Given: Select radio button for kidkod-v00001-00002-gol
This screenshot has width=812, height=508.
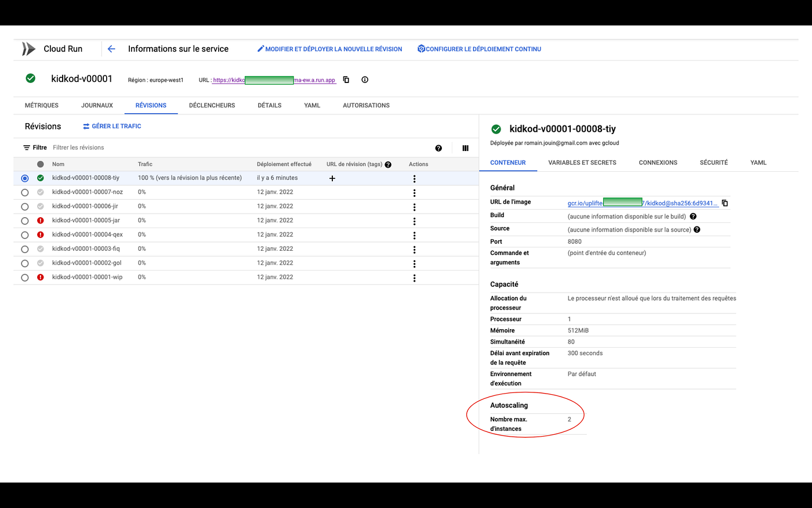Looking at the screenshot, I should click(24, 264).
